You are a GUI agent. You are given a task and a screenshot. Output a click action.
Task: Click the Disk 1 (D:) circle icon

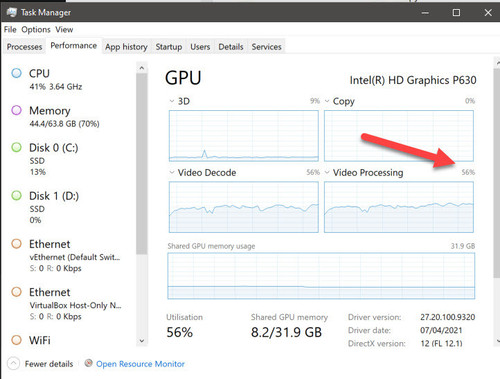click(16, 195)
